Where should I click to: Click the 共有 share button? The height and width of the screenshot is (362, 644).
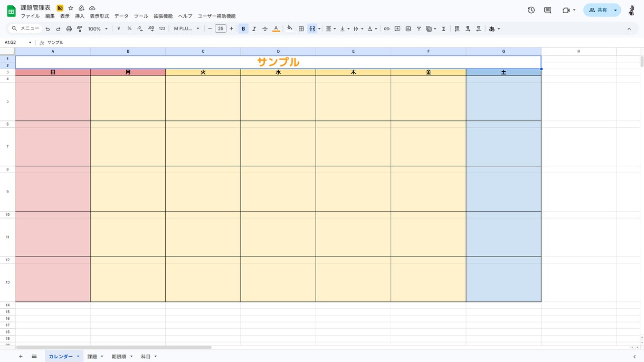598,10
